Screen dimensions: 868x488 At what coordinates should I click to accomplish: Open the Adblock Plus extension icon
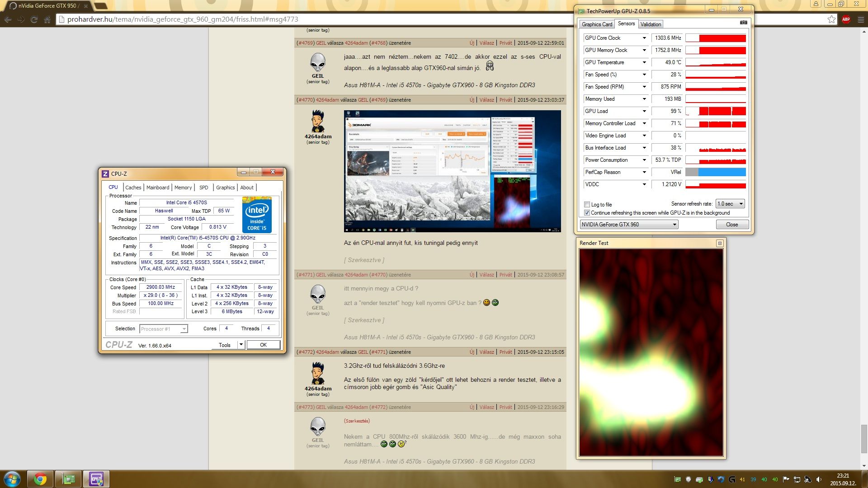tap(846, 19)
